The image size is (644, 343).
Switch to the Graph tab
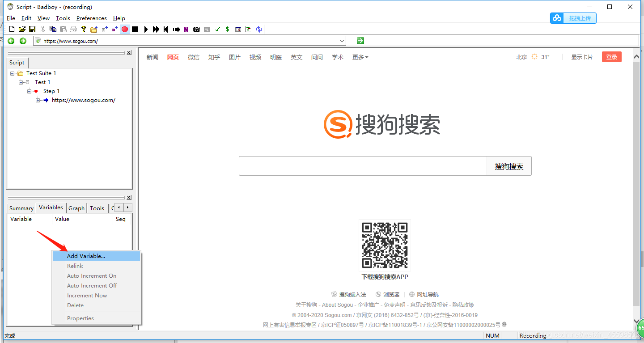pos(76,208)
